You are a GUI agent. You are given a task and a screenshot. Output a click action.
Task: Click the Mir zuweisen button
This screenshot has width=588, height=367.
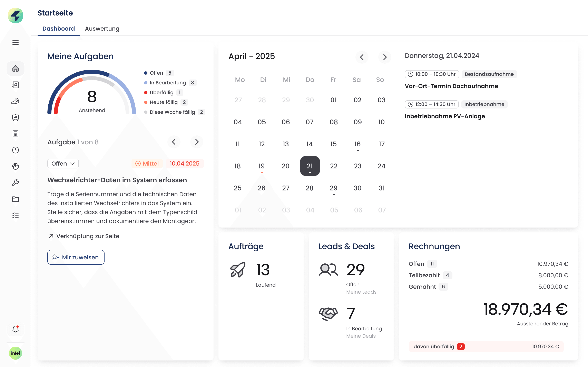(76, 257)
